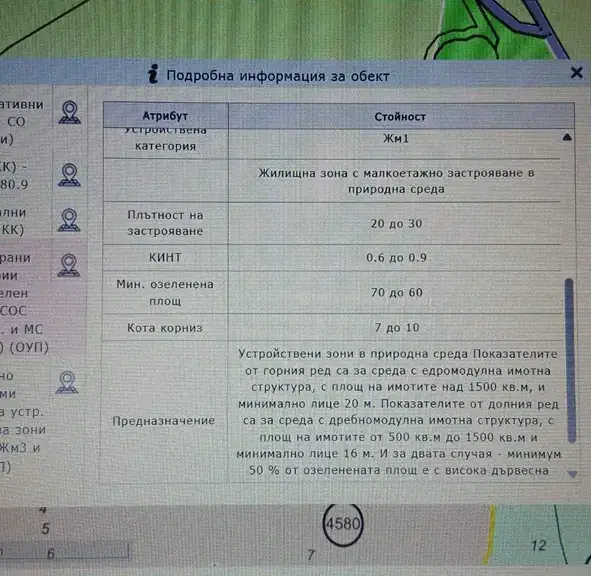Click the info icon in dialog title
The height and width of the screenshot is (576, 591).
tap(153, 74)
